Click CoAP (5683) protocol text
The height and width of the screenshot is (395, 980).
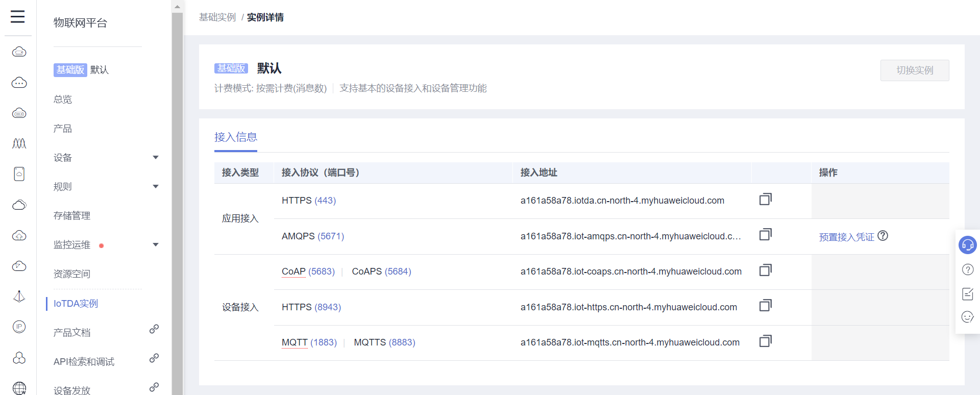(308, 271)
